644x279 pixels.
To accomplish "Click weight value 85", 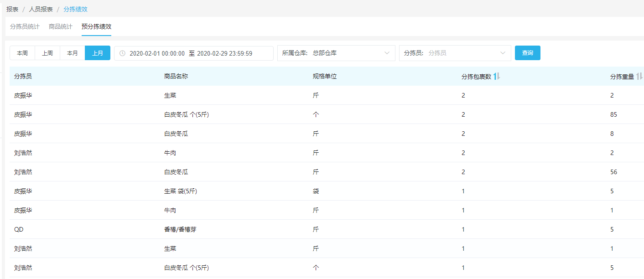I will point(613,114).
